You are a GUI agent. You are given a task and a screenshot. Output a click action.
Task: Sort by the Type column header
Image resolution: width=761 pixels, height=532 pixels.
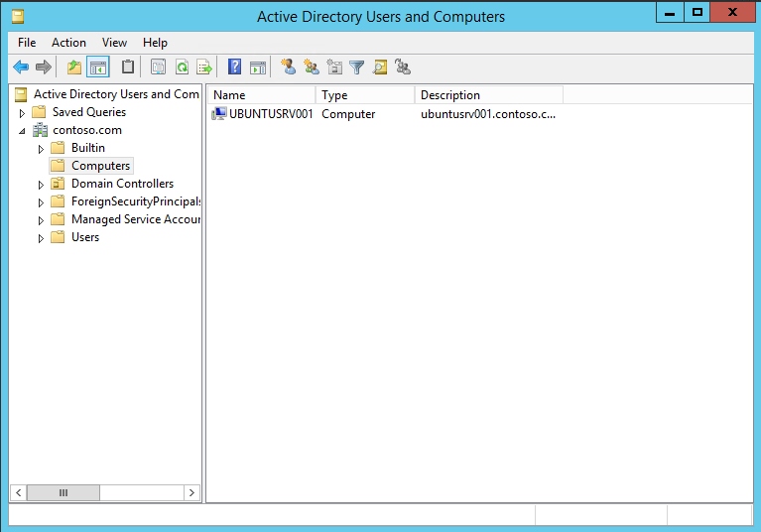[x=365, y=95]
